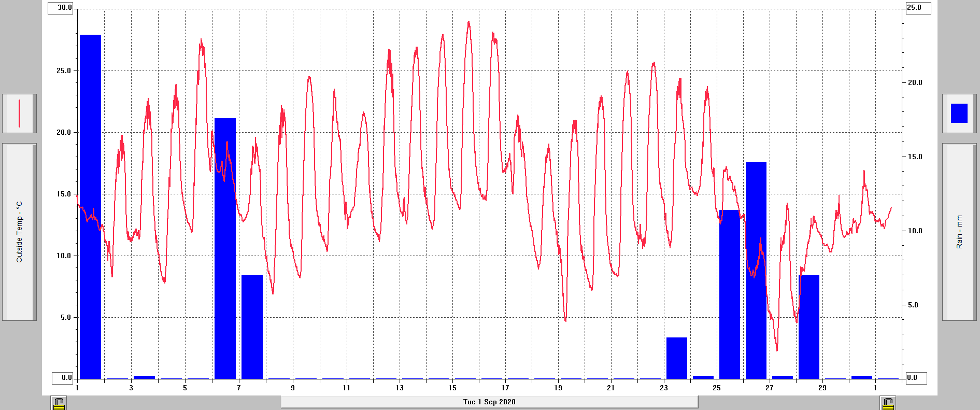
Task: Select the rain bar starting at day 25
Action: pyautogui.click(x=729, y=294)
